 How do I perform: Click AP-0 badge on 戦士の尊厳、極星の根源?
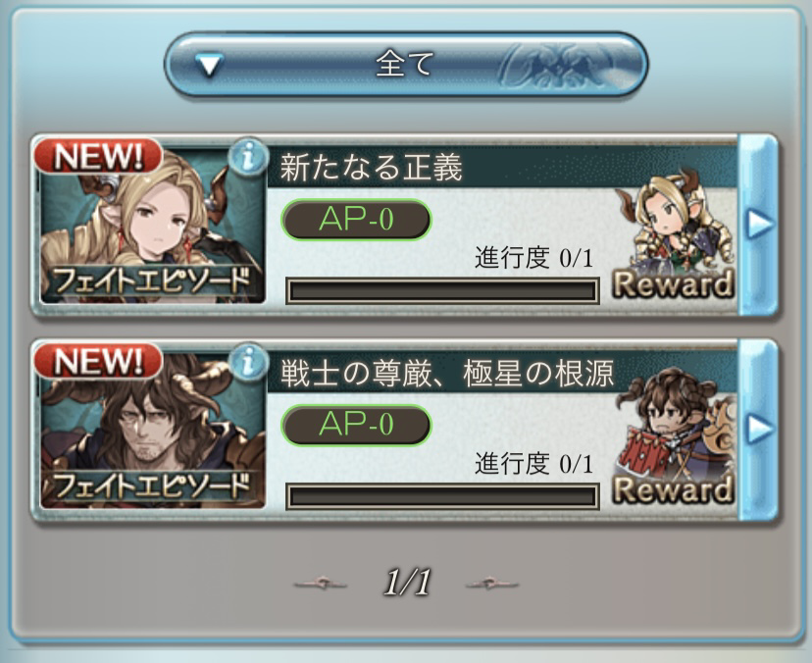coord(356,425)
